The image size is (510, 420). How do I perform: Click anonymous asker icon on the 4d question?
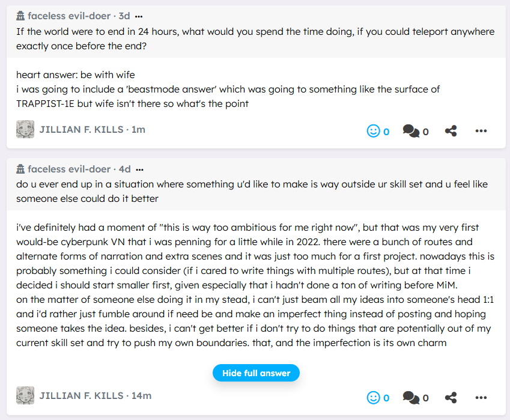tap(20, 169)
